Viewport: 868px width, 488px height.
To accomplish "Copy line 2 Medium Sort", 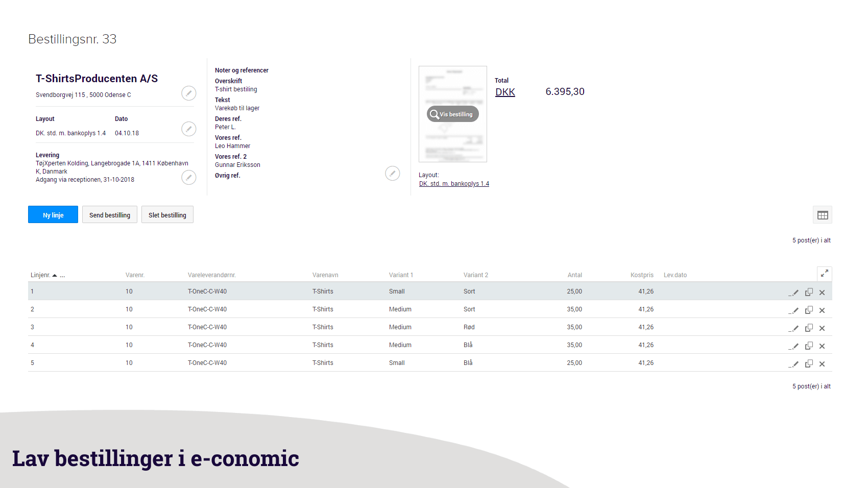I will (809, 310).
